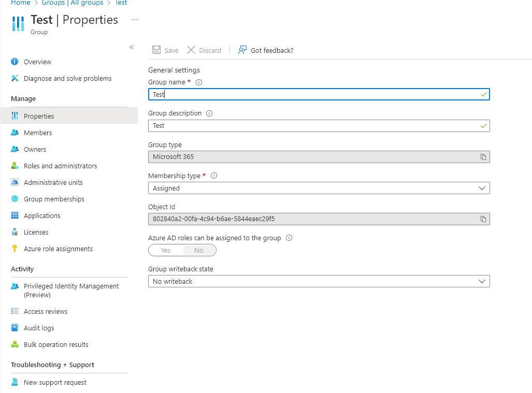Navigate to the Home breadcrumb
This screenshot has height=393, width=532.
tap(20, 3)
